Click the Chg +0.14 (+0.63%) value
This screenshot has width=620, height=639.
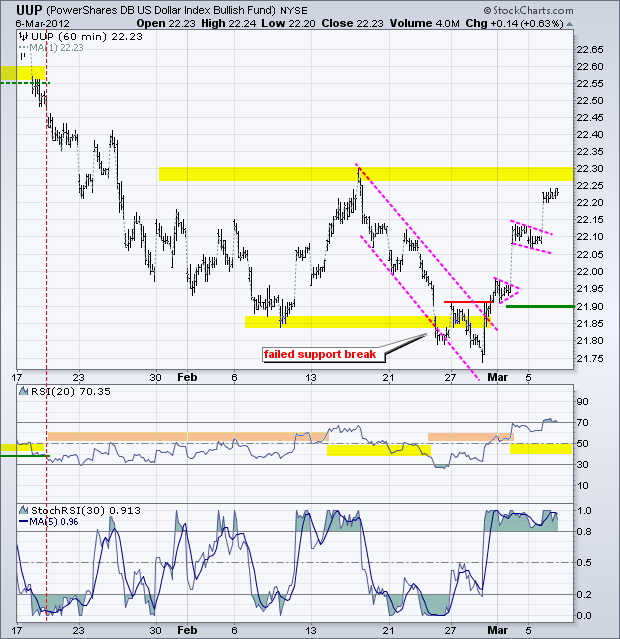[514, 24]
